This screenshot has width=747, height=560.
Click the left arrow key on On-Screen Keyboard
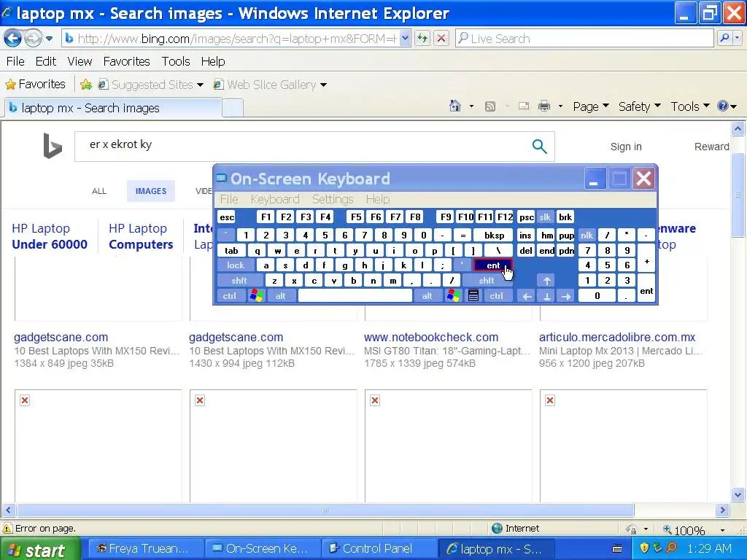click(527, 296)
